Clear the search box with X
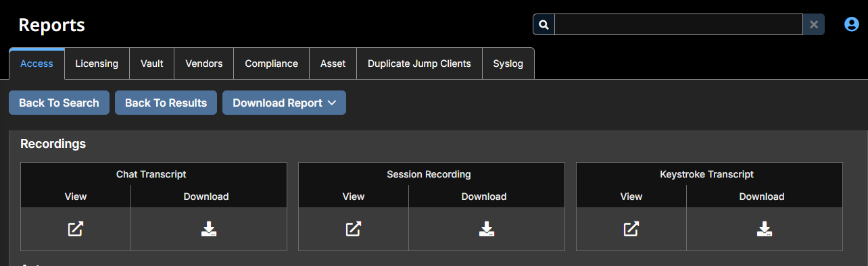The width and height of the screenshot is (868, 266). tap(814, 24)
